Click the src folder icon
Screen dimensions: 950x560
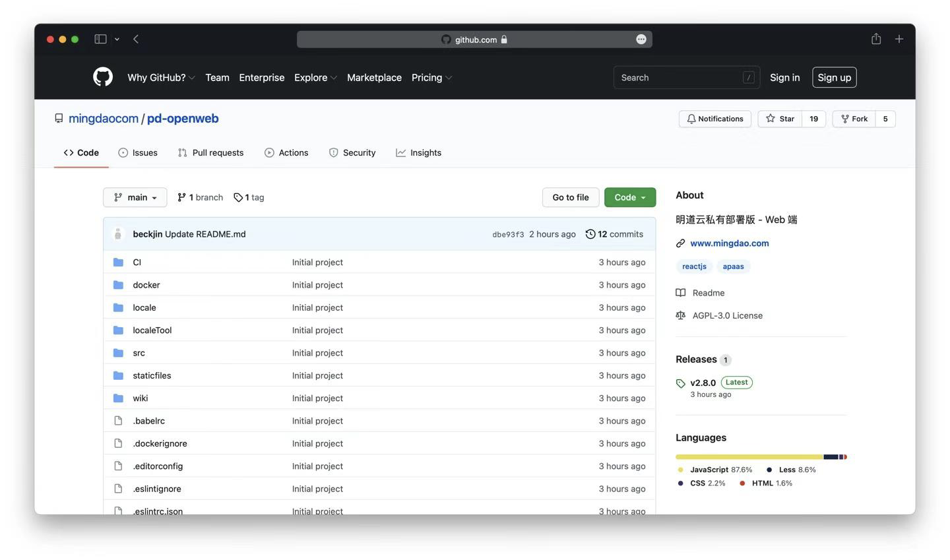pos(118,353)
